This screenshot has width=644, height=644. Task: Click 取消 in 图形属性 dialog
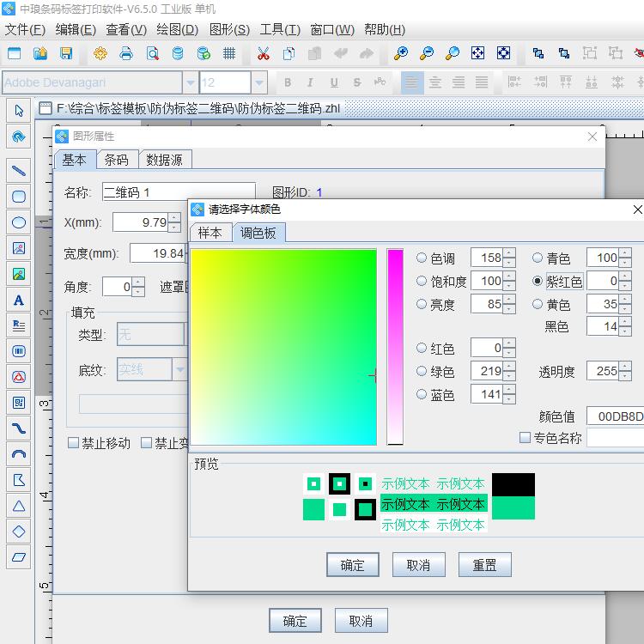click(361, 621)
